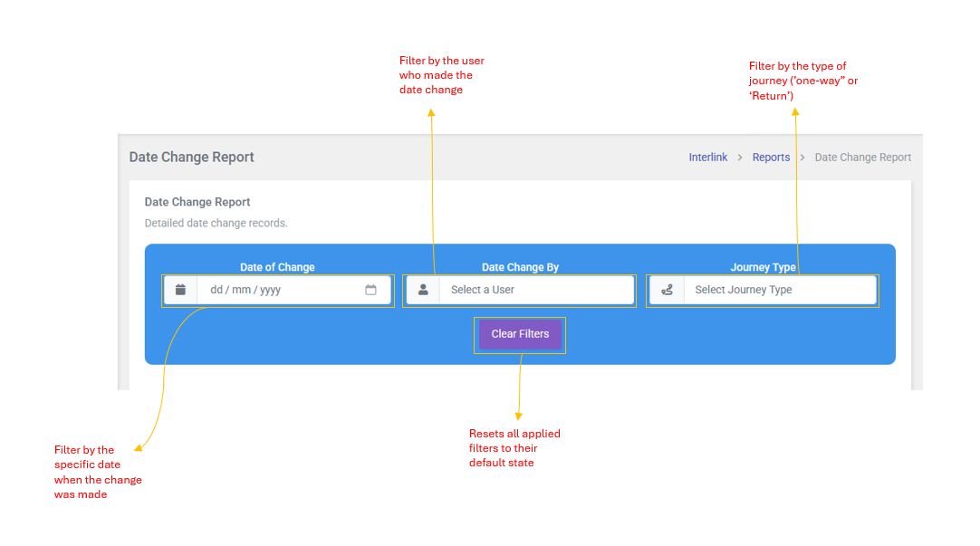Select the Date of Change label
980x546 pixels.
[277, 267]
